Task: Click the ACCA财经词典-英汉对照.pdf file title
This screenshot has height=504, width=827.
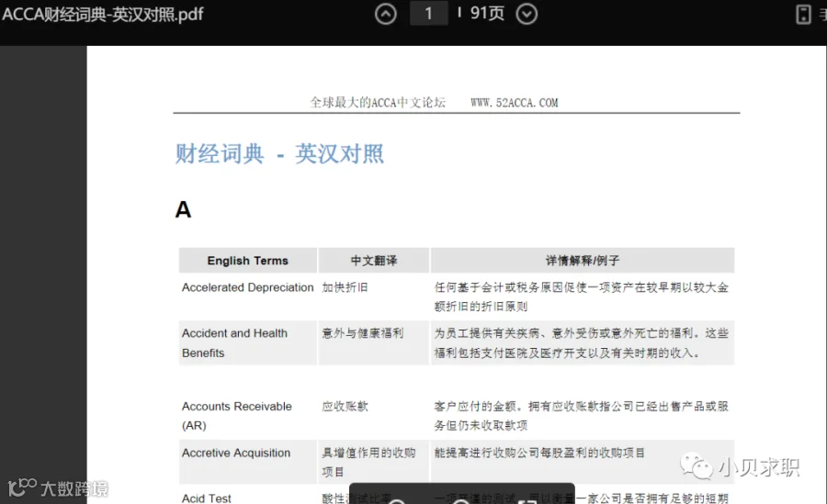Action: click(103, 15)
